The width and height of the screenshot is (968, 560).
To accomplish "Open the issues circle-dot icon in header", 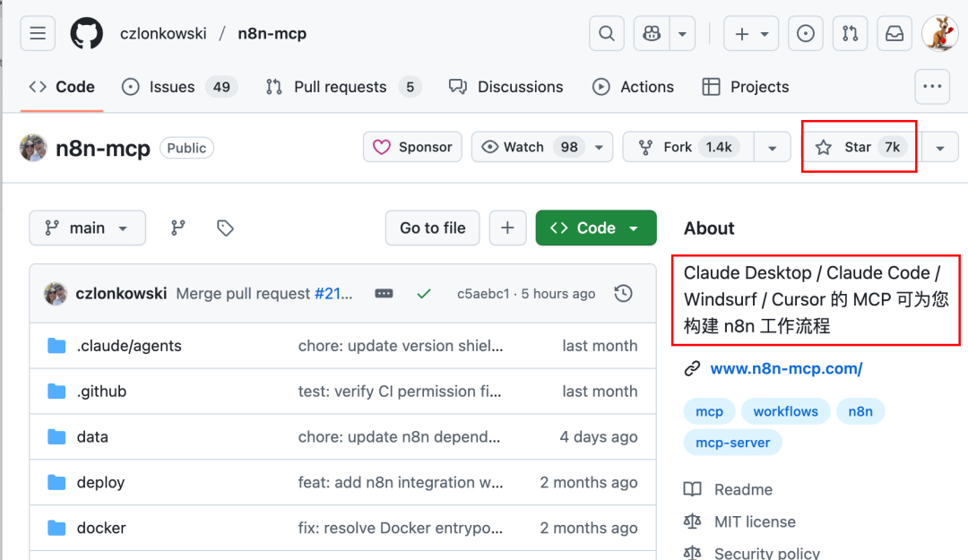I will point(806,34).
